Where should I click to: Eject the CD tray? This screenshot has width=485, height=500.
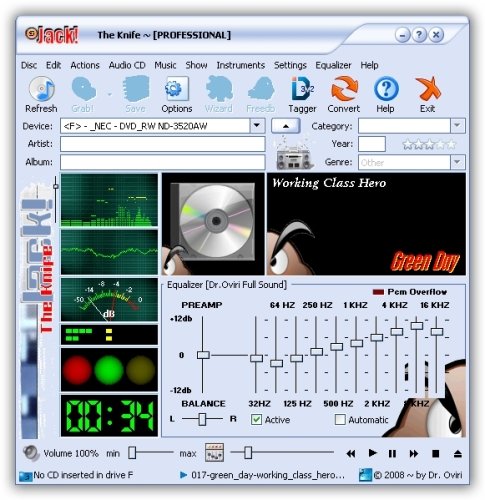(x=458, y=454)
